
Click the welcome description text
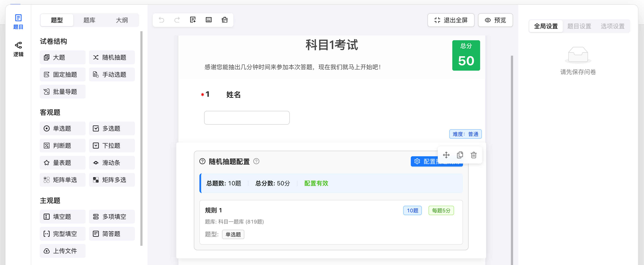point(292,67)
